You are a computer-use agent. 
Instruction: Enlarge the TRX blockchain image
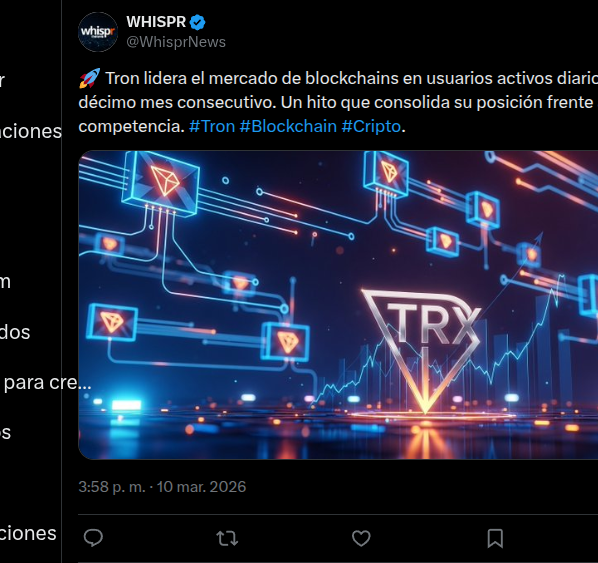(x=338, y=305)
